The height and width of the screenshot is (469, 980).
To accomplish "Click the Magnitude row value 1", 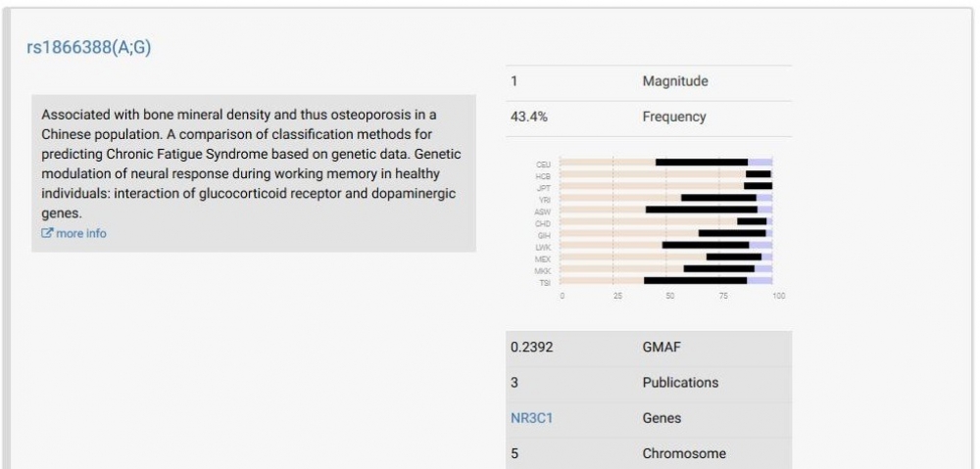I will coord(514,81).
